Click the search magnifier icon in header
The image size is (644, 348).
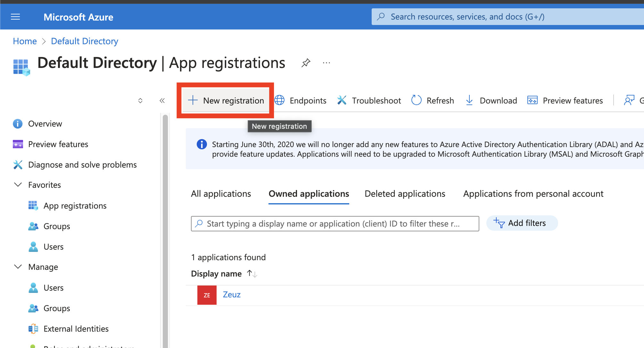tap(381, 17)
